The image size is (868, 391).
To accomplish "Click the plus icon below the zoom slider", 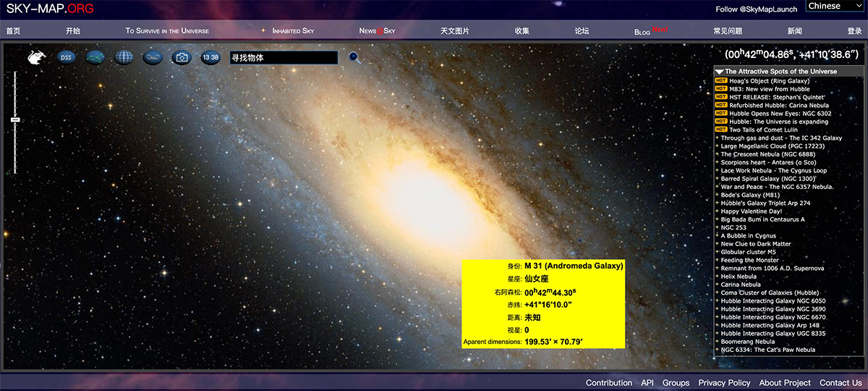I will click(x=9, y=173).
